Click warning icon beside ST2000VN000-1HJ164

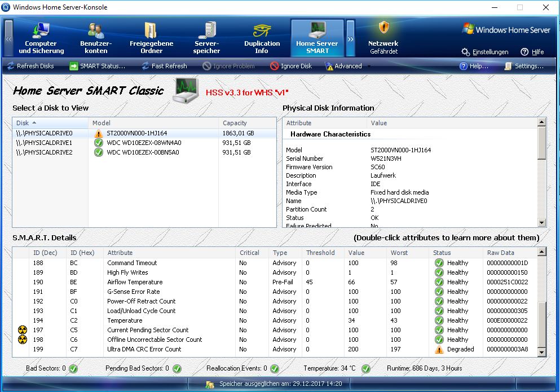point(98,134)
